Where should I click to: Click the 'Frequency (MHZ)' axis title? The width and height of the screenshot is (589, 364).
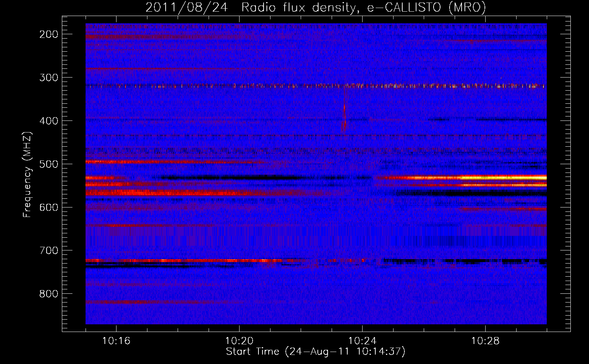(x=27, y=175)
